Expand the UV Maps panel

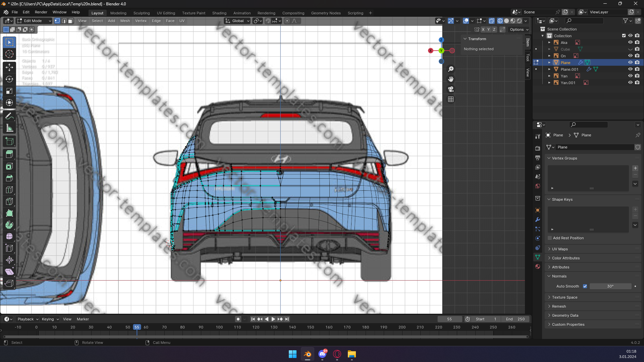560,249
